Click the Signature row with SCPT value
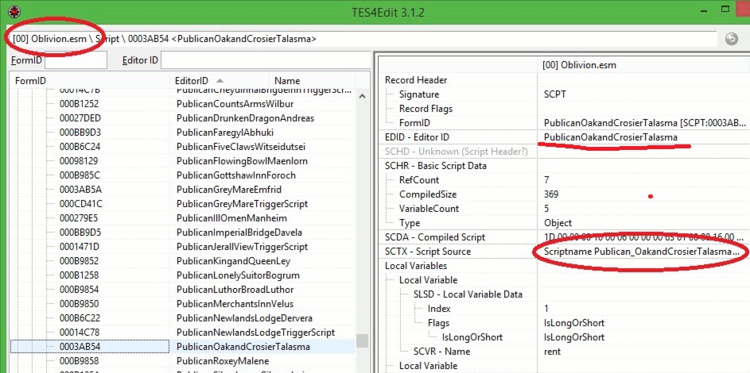Screen dimensions: 750x373 564,94
